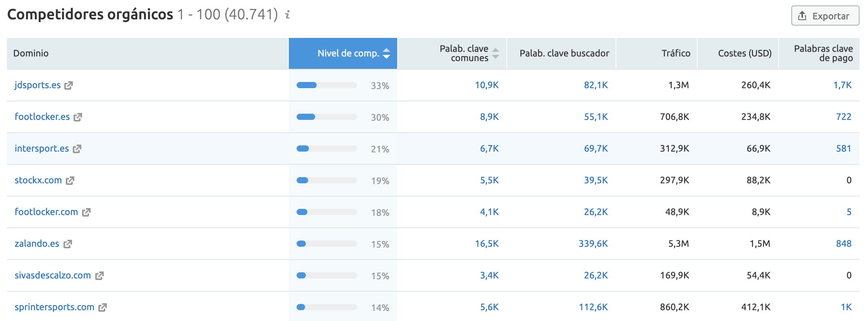Image resolution: width=868 pixels, height=321 pixels.
Task: Open 3,4K common keywords for sivasdescalzo.com
Action: point(489,275)
